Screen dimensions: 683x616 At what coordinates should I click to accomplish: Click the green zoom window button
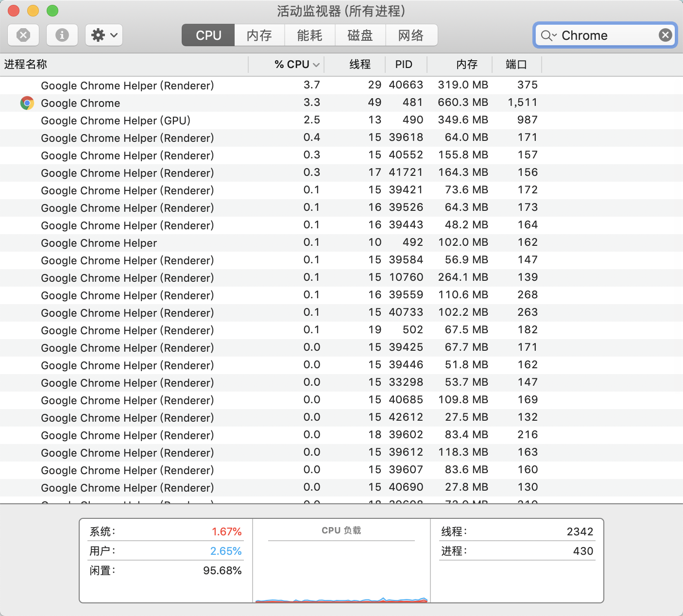point(52,10)
